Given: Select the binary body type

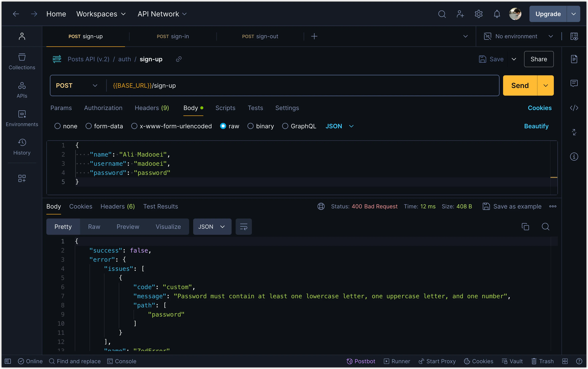Looking at the screenshot, I should click(251, 126).
